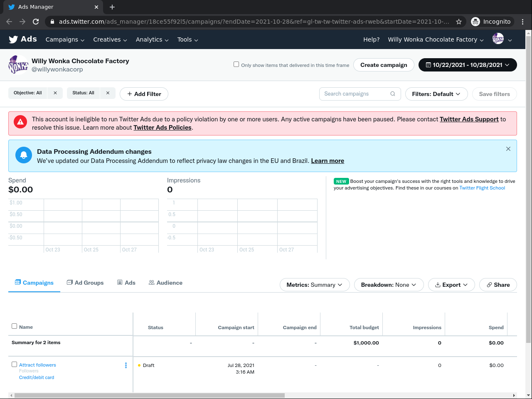Click the blue notification bell icon

click(24, 155)
